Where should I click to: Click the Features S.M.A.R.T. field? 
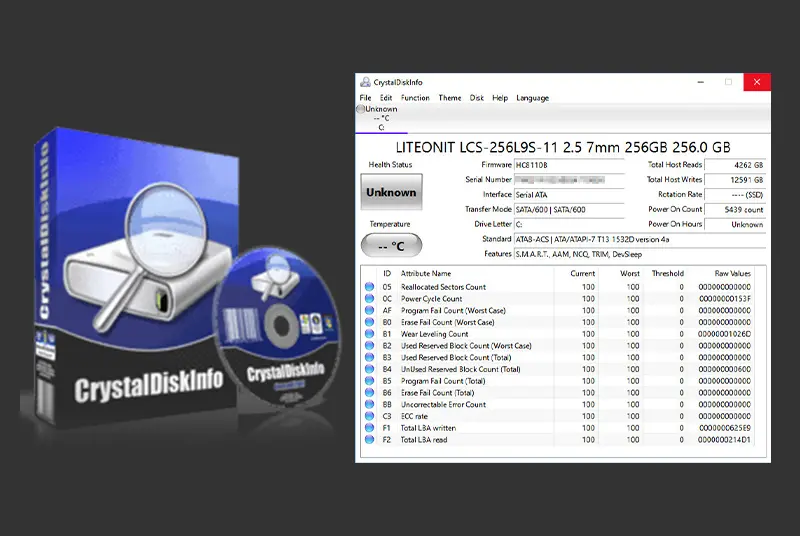640,254
